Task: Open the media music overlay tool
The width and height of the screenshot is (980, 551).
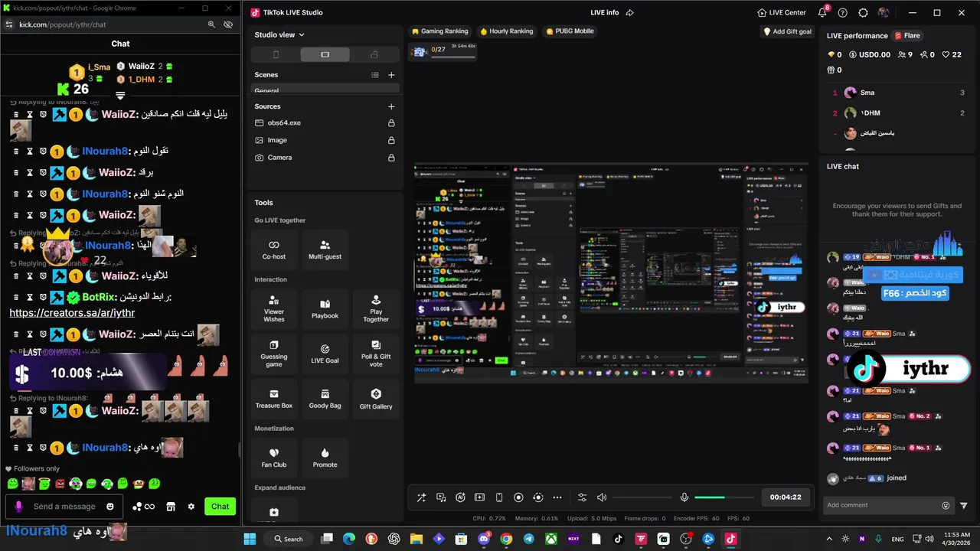Action: pos(441,497)
